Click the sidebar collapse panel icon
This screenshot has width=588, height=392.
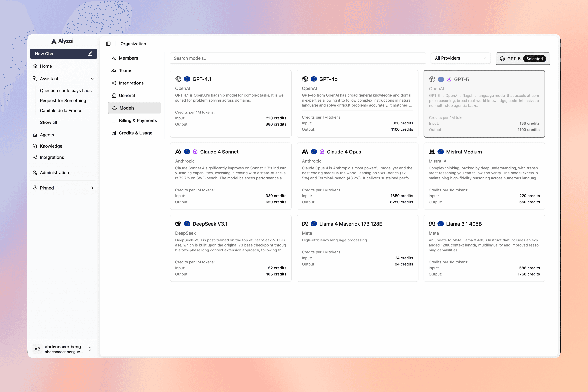[x=108, y=44]
